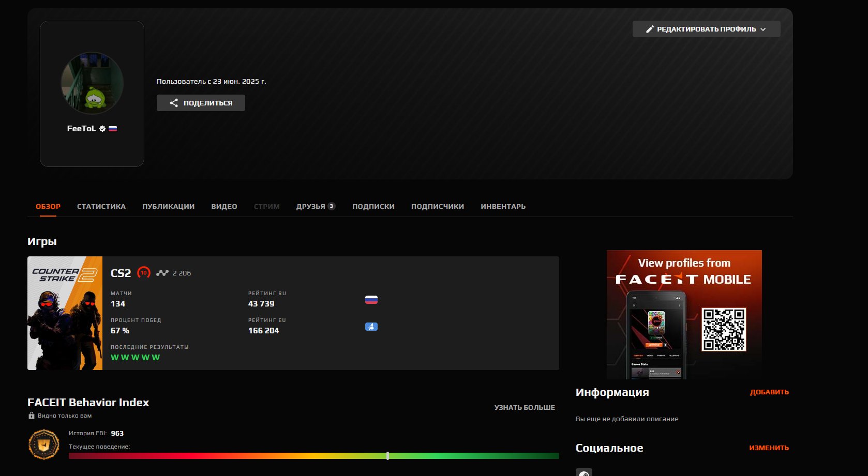Click the share icon inside ПОДЕЛИТЬСЯ button
Screen dimensions: 868x476
(x=175, y=103)
